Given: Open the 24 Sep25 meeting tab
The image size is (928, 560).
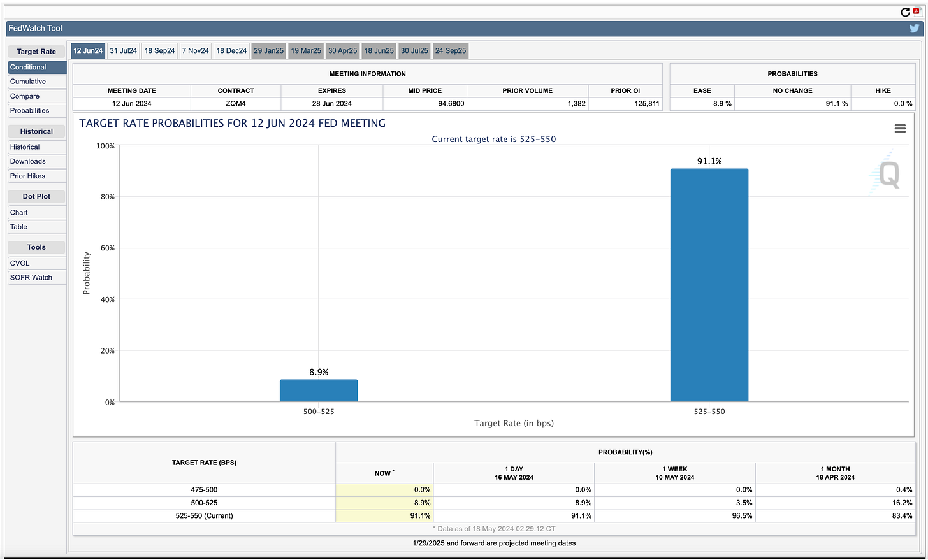Looking at the screenshot, I should point(451,51).
